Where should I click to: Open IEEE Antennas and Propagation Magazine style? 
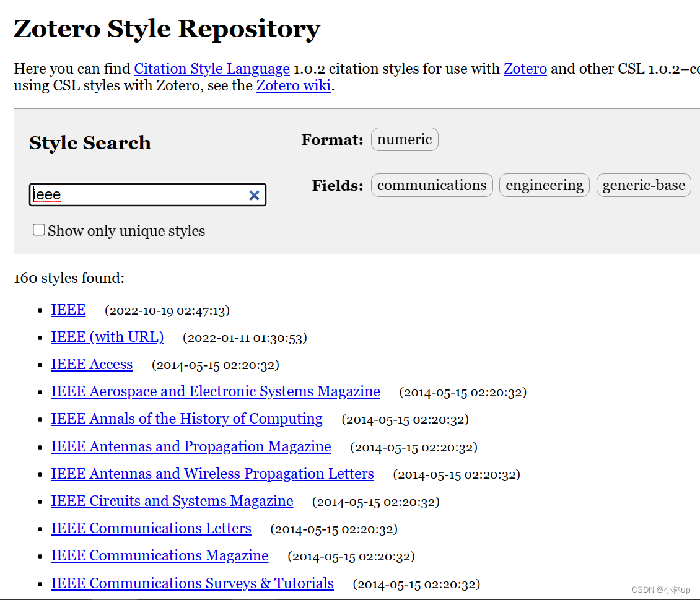[x=191, y=446]
